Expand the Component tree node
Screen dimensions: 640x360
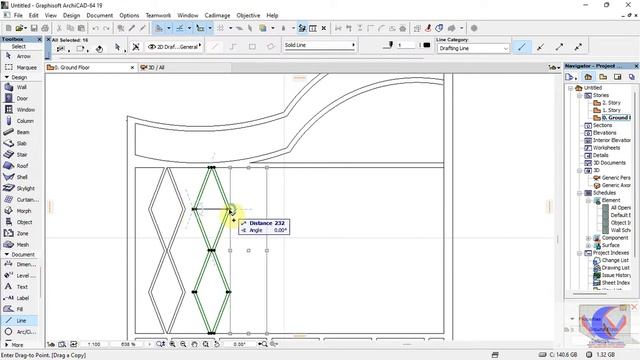pos(588,238)
